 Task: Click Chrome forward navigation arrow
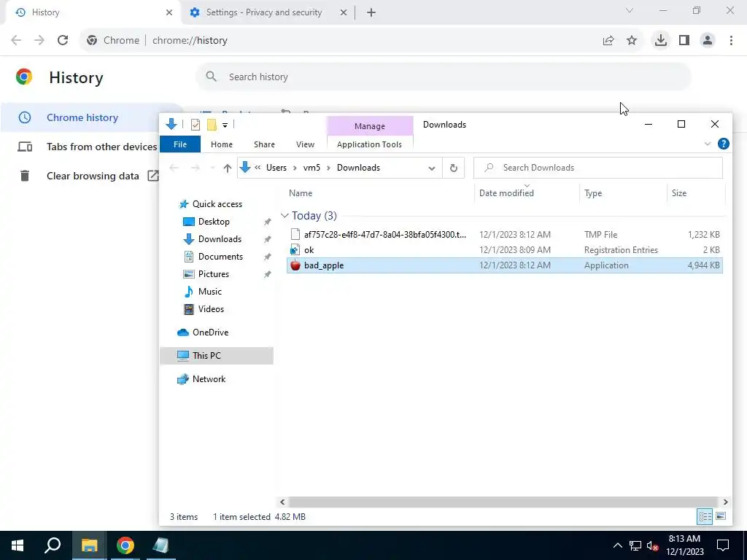[39, 40]
